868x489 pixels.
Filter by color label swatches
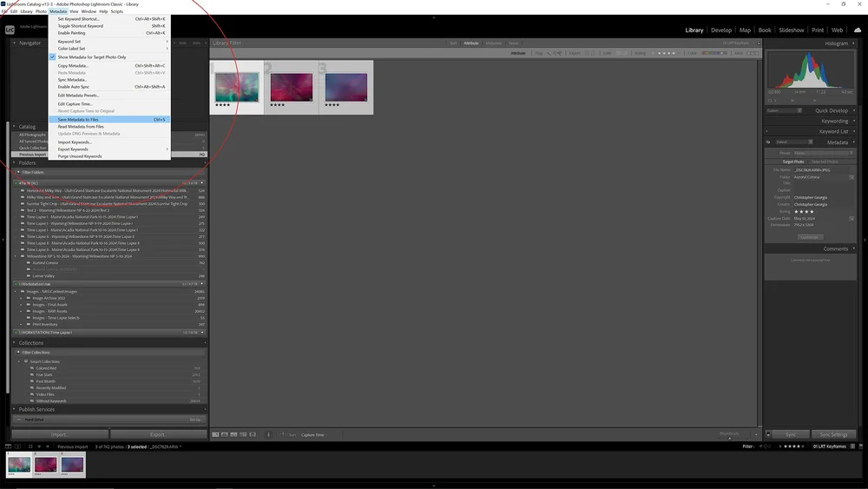(x=714, y=53)
